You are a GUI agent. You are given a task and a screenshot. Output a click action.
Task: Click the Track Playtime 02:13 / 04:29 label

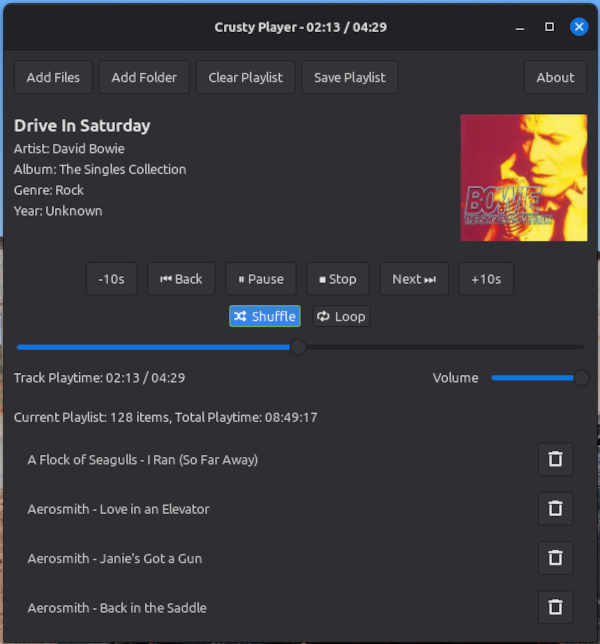coord(99,377)
